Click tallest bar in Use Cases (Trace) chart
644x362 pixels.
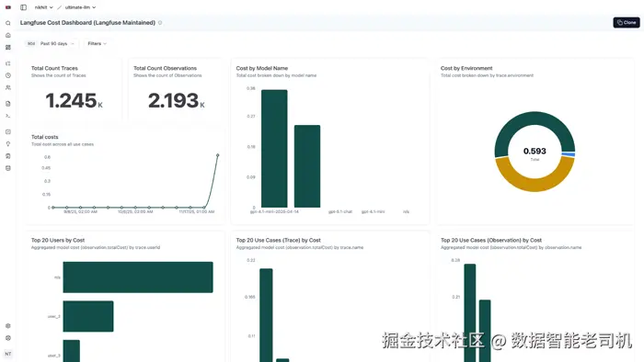(x=266, y=315)
